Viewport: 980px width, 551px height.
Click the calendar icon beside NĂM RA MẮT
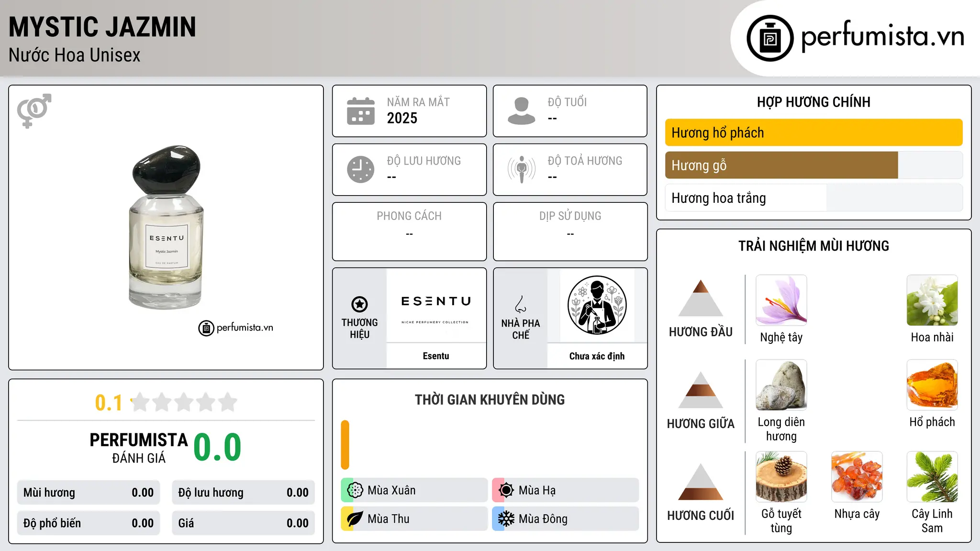click(x=361, y=111)
